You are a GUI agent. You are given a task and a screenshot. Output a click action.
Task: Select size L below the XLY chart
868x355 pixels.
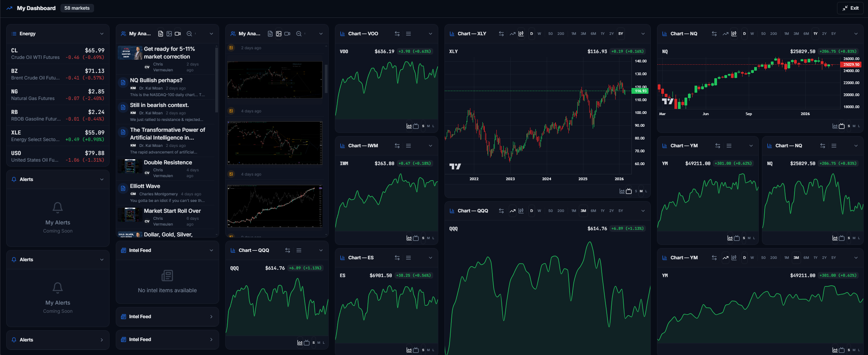pos(646,191)
